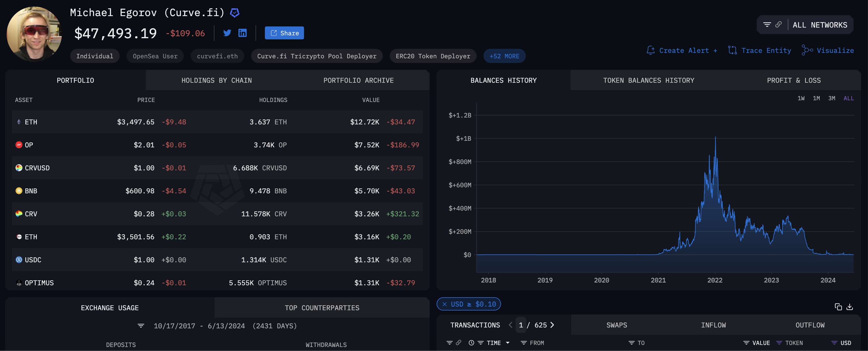Select the TOKEN BALANCES HISTORY tab

coord(648,80)
